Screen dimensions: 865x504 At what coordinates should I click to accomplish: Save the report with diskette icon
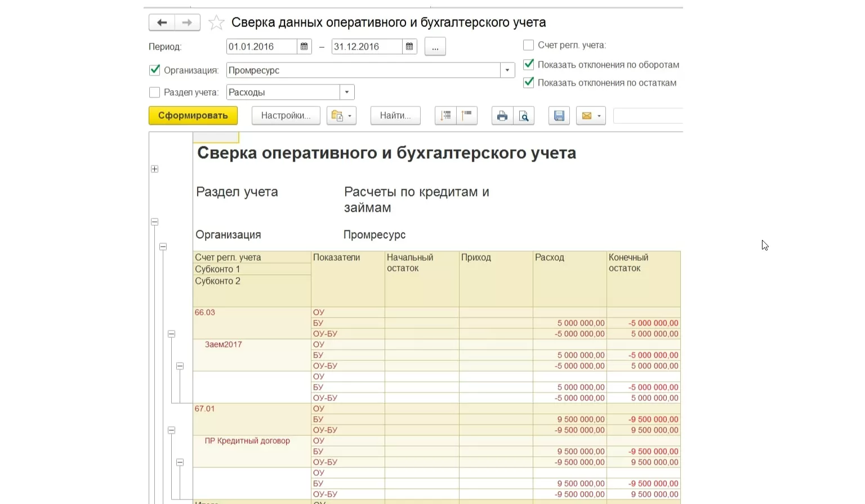click(x=559, y=115)
